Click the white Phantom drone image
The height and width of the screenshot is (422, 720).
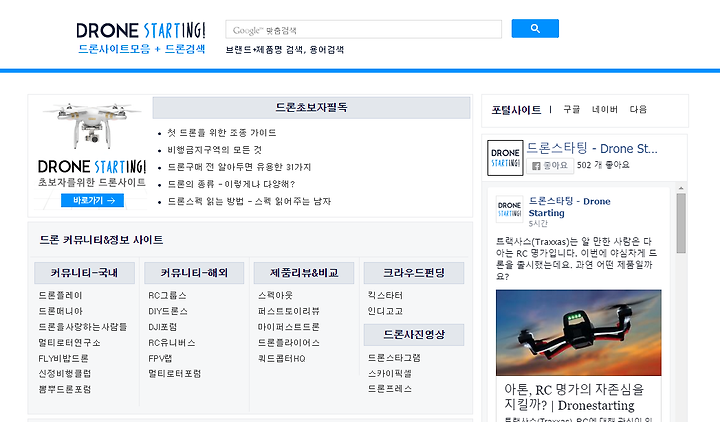coord(92,125)
